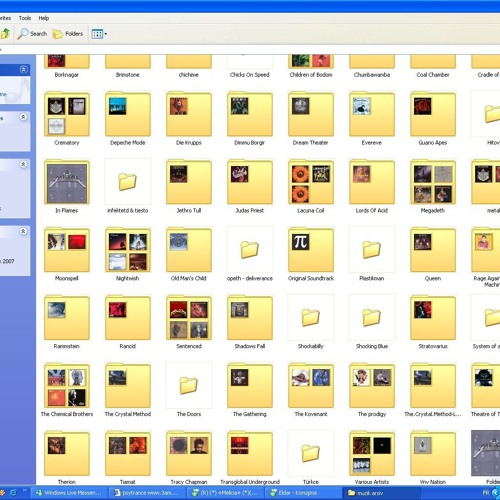Viewport: 500px width, 500px height.
Task: Open the Dimmu Borgir folder
Action: point(250,114)
